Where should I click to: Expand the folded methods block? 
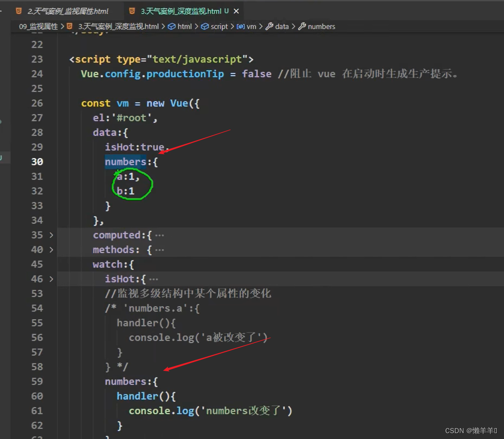pos(51,250)
